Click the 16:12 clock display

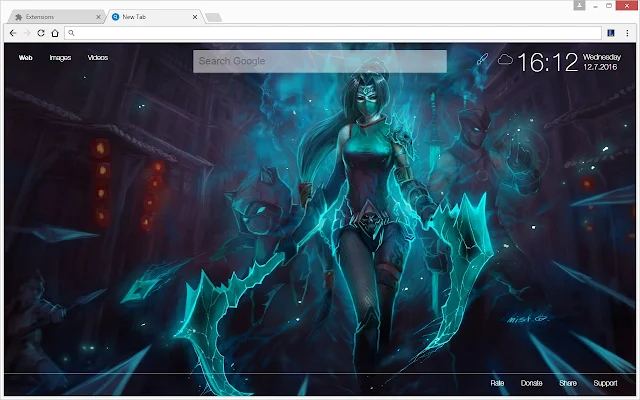pos(547,62)
